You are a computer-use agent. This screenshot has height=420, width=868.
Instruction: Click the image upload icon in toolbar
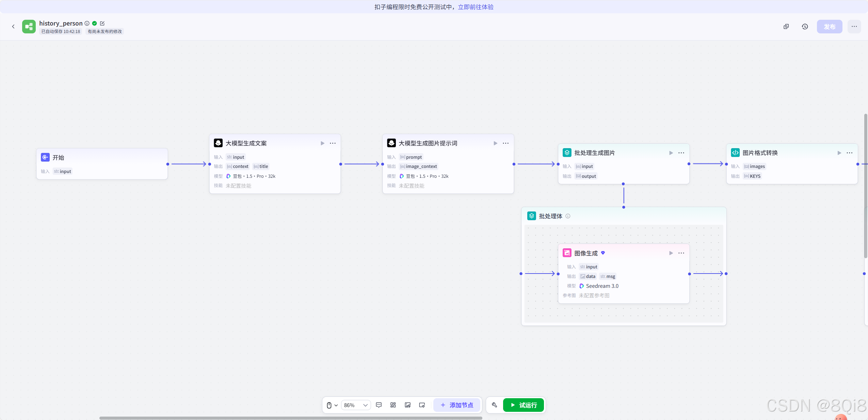[x=407, y=405]
